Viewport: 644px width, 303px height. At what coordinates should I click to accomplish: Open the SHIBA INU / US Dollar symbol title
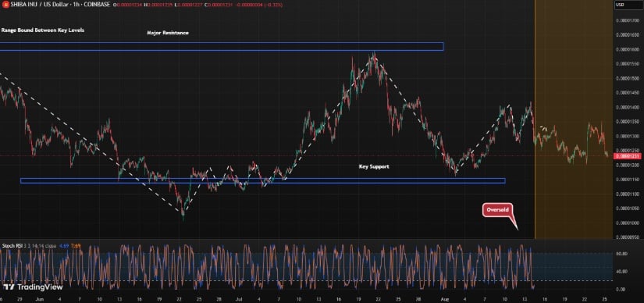(x=59, y=4)
